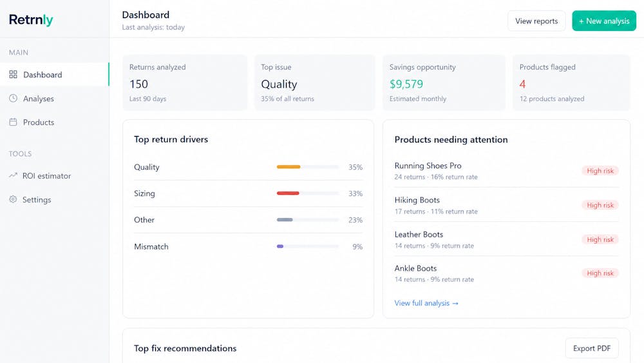Viewport: 644px width, 363px height.
Task: Click the Sizing red progress bar
Action: [x=288, y=193]
